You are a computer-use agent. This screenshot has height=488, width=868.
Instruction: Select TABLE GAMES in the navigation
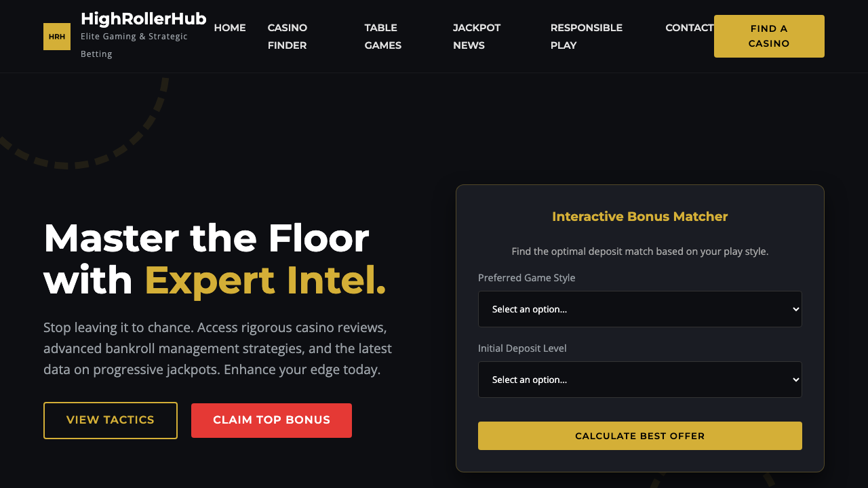(382, 37)
